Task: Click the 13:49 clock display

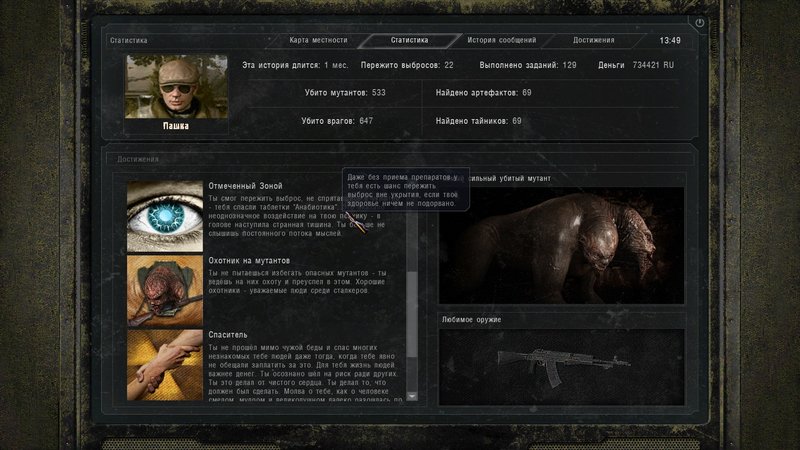Action: pos(670,41)
